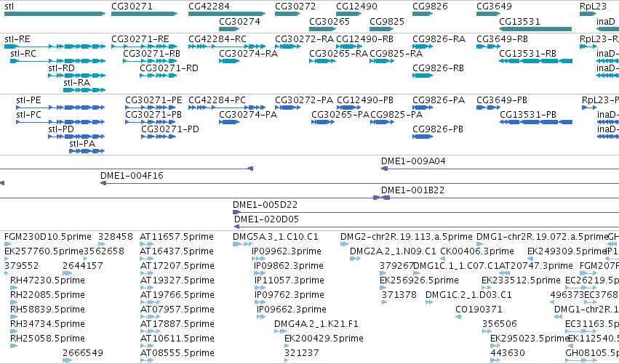Click the CG30271-RB transcript

(151, 61)
